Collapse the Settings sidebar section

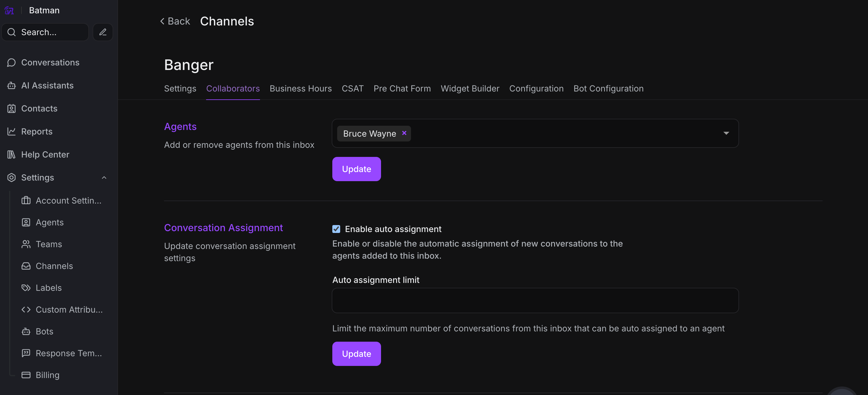pos(104,178)
